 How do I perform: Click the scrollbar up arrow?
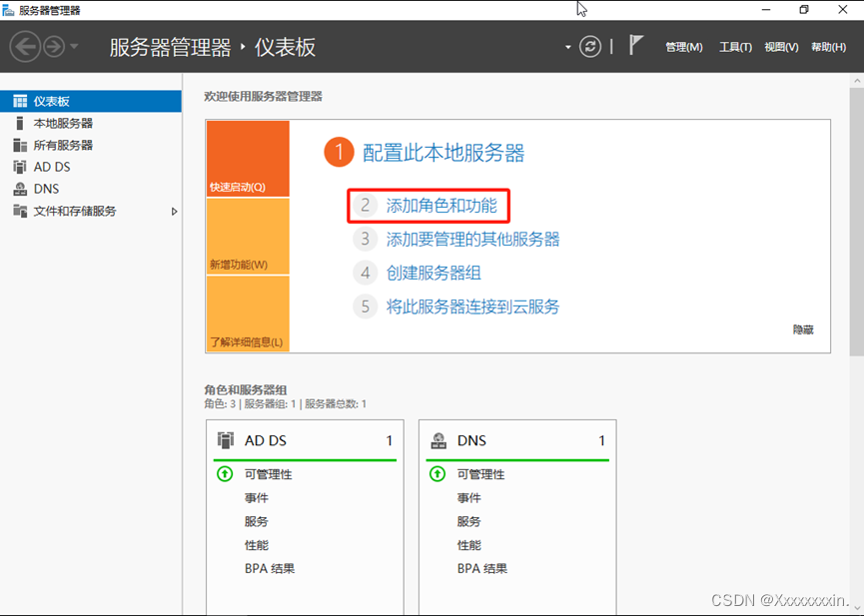click(857, 81)
